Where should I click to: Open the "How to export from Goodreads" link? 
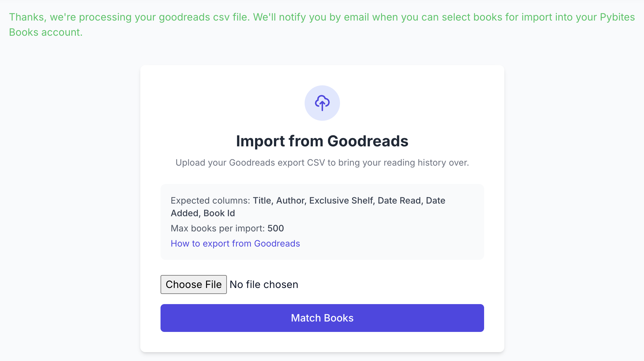[x=235, y=243]
